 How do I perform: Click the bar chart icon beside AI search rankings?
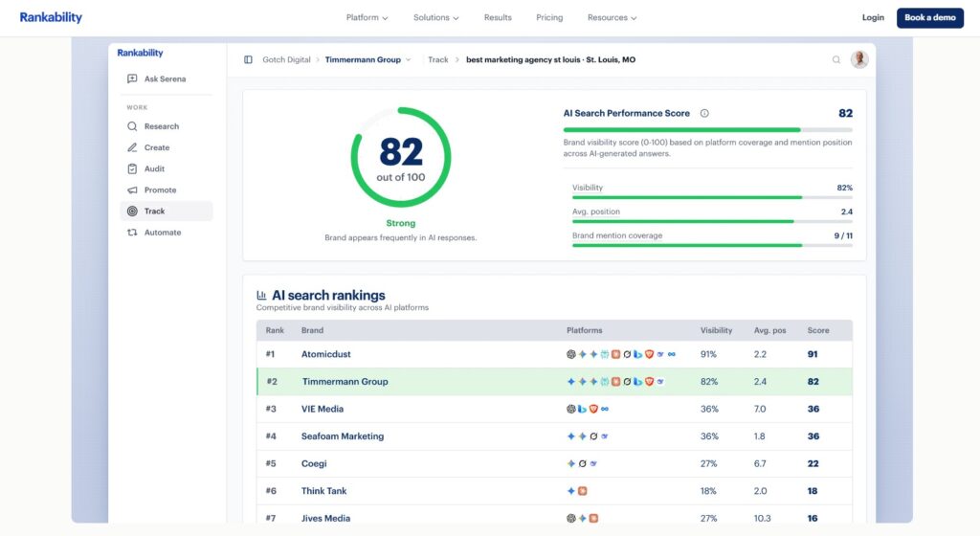point(261,295)
